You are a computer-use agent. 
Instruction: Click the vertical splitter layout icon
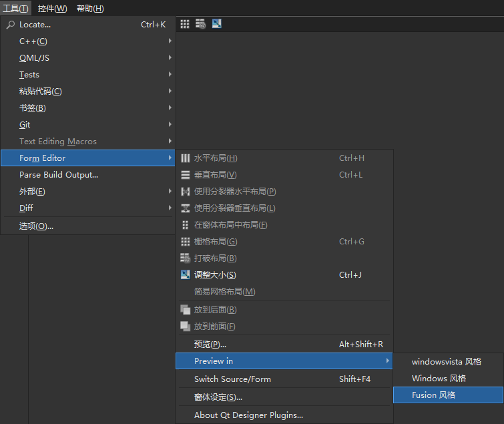click(x=186, y=208)
